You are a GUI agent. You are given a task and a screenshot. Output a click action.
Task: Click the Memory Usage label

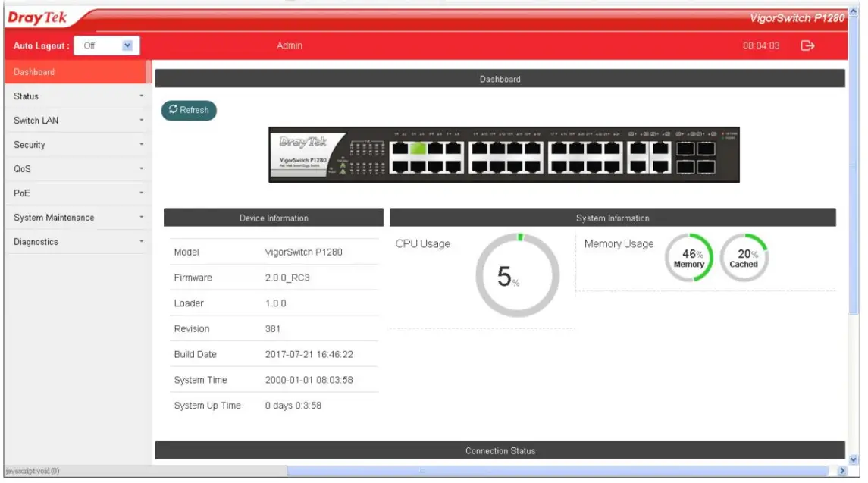pyautogui.click(x=619, y=243)
